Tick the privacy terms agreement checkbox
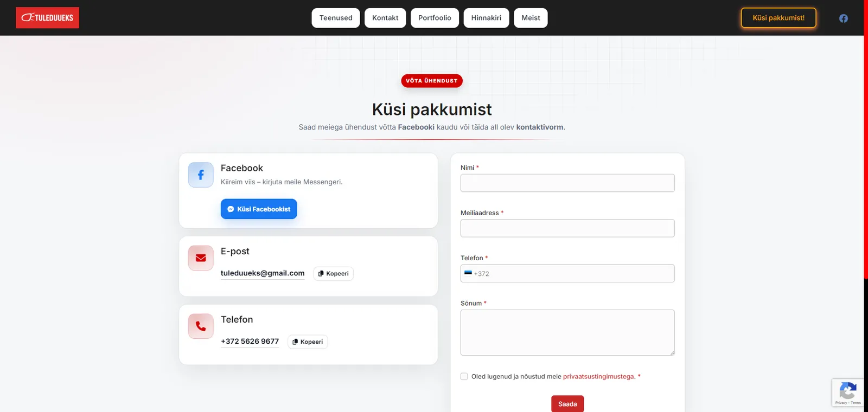The image size is (868, 412). 464,377
